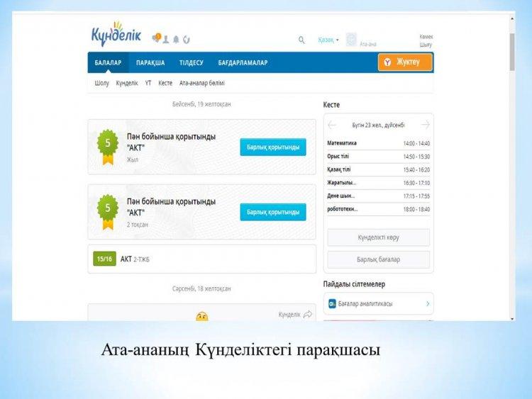
Task: Open the notifications bell icon
Action: tap(176, 40)
